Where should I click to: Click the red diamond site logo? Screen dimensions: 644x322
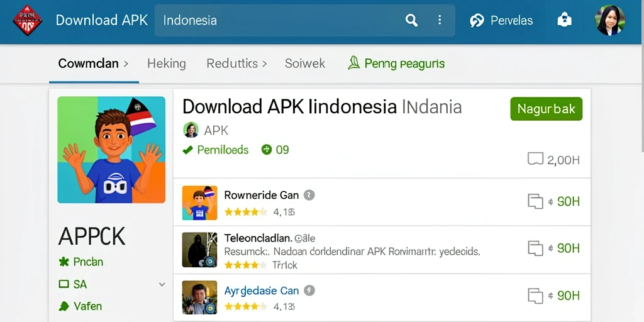click(28, 19)
